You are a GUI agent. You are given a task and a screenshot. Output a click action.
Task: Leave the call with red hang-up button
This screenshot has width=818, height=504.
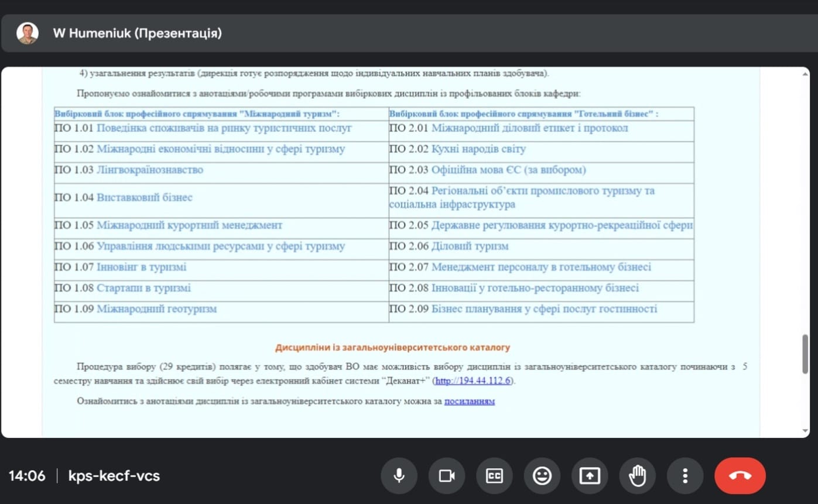740,476
